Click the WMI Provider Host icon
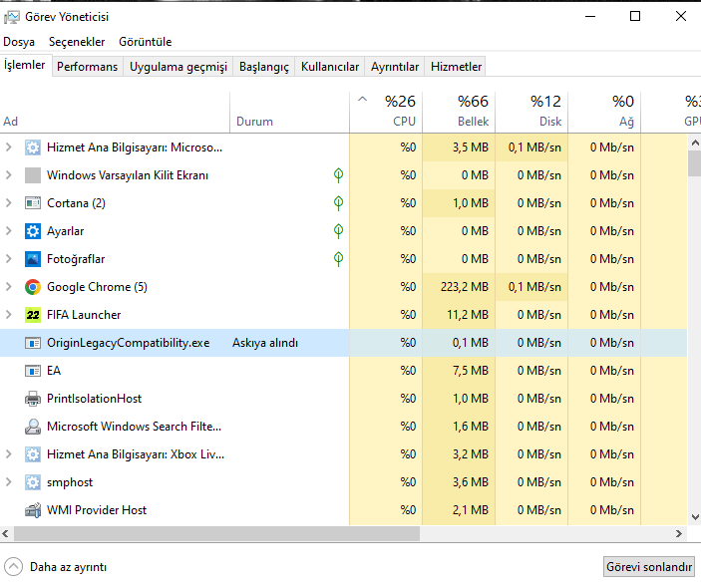701x588 pixels. coord(33,510)
